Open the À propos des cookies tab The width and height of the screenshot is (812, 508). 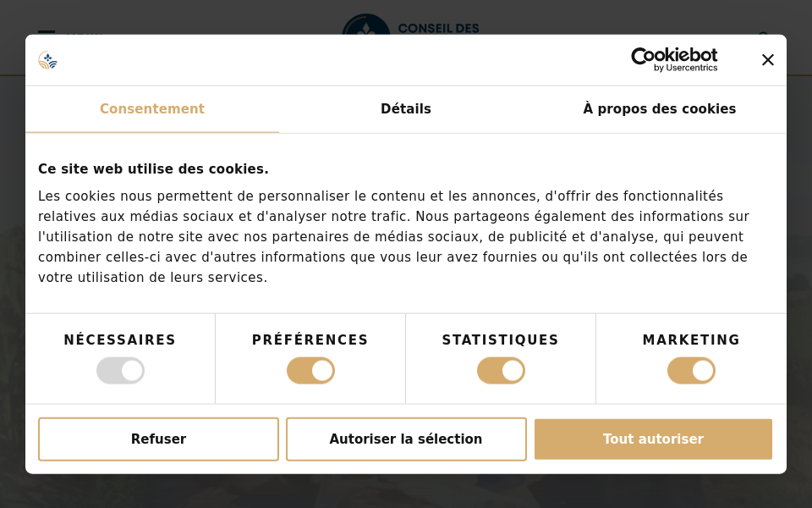(x=660, y=109)
